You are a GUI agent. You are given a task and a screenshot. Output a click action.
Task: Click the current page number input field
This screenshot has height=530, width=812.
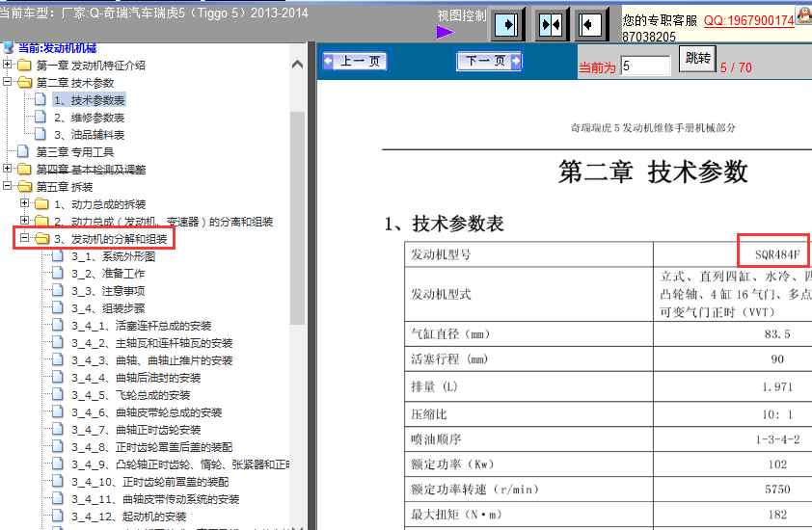pos(646,66)
